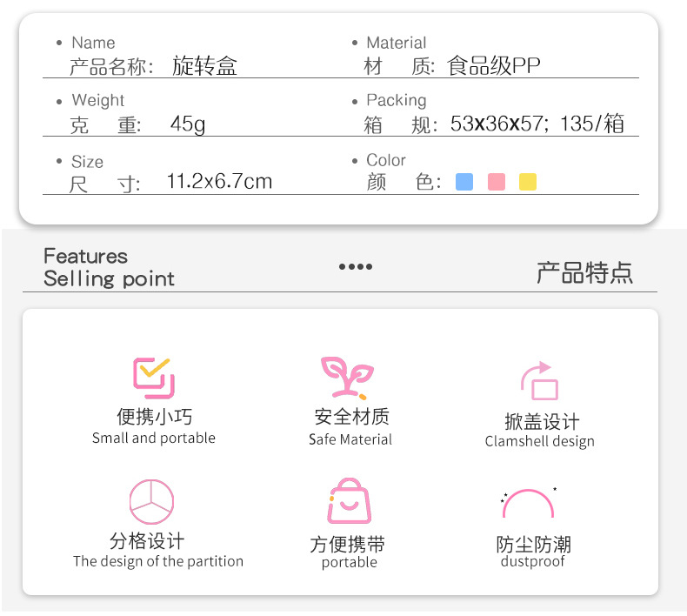Click the size value '11.2x6.7cm'
This screenshot has width=687, height=616.
[x=219, y=181]
